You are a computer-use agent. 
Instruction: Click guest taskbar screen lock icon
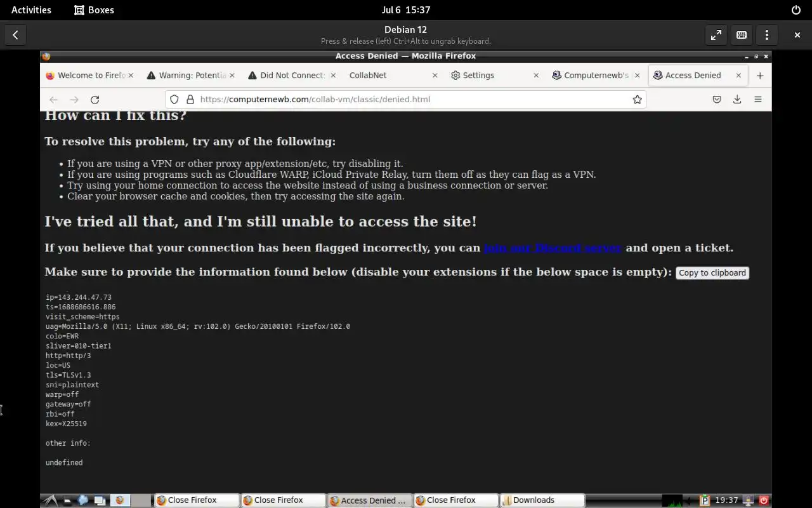point(749,500)
